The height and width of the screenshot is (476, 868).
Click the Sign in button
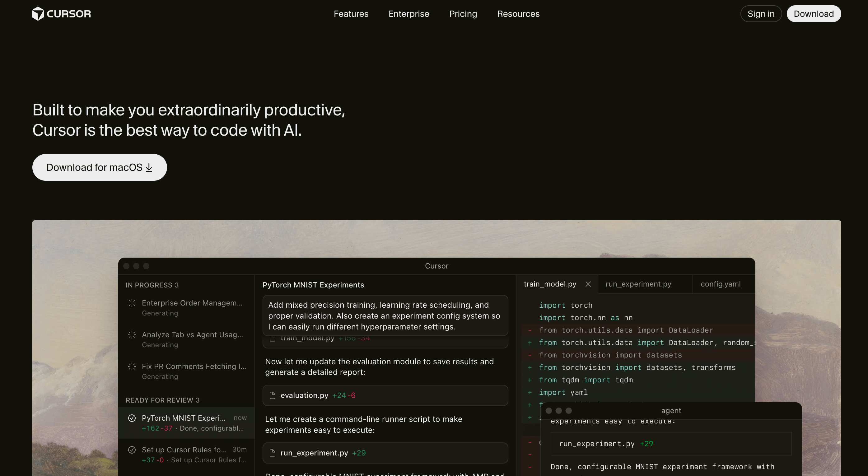coord(760,14)
